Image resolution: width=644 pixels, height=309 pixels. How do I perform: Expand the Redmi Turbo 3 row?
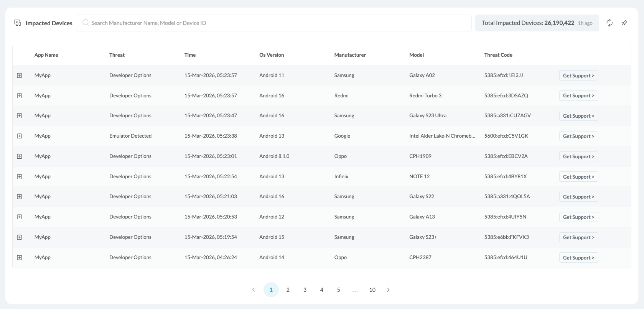[20, 96]
